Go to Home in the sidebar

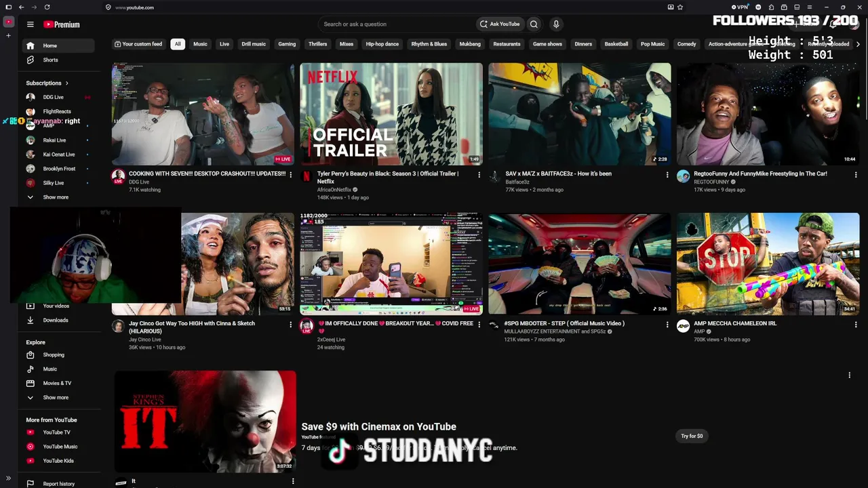coord(57,45)
